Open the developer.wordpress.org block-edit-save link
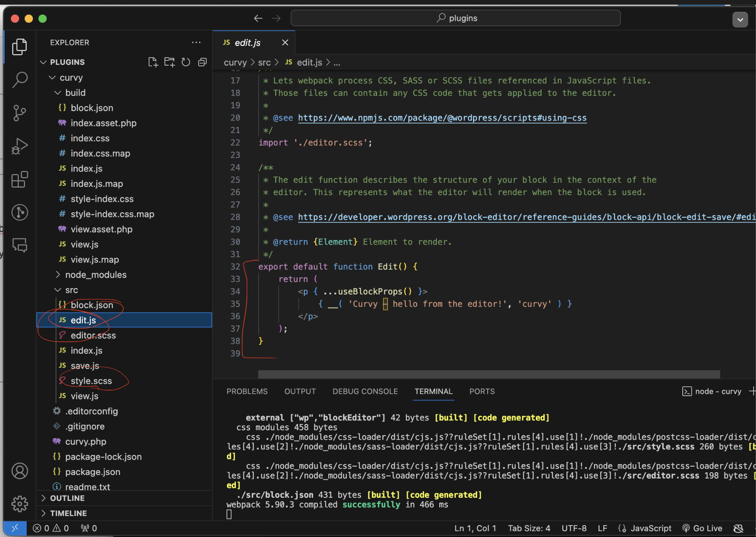 point(527,217)
